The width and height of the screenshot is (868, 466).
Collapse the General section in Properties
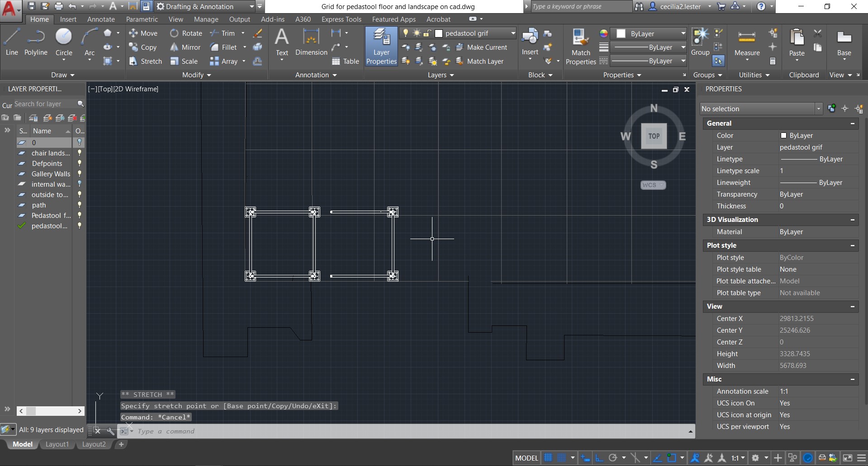[x=853, y=123]
